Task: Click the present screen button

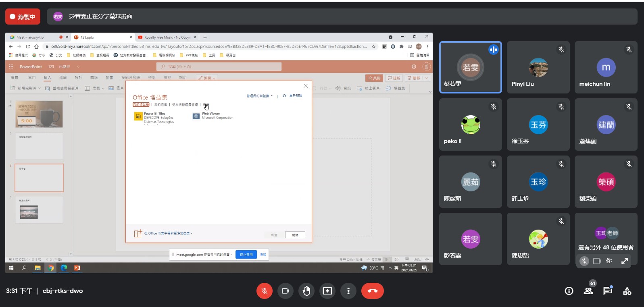Action: click(327, 291)
